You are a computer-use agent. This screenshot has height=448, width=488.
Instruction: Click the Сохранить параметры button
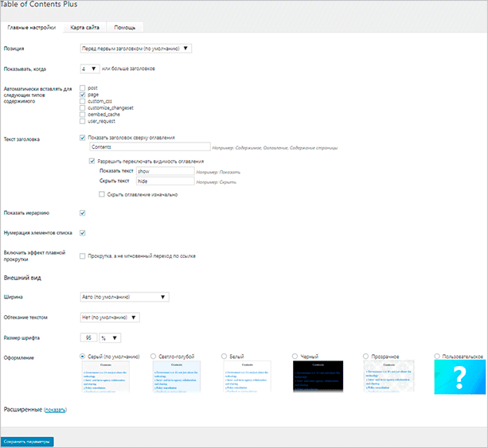pos(27,441)
